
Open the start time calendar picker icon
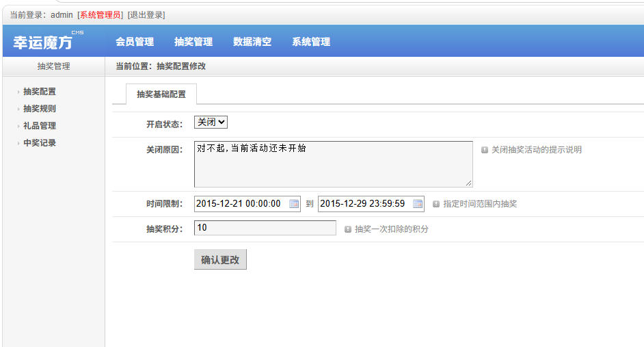(x=294, y=204)
